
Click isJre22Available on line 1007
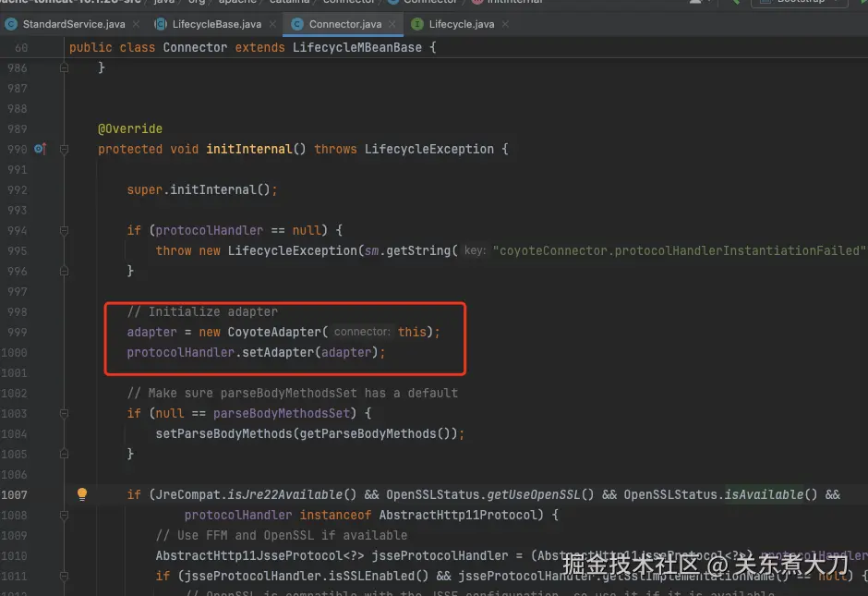coord(285,494)
